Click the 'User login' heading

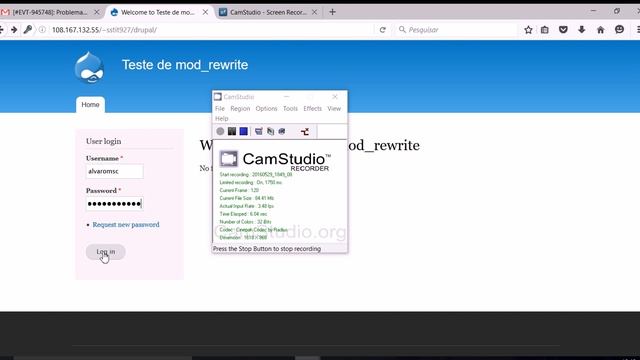click(104, 141)
